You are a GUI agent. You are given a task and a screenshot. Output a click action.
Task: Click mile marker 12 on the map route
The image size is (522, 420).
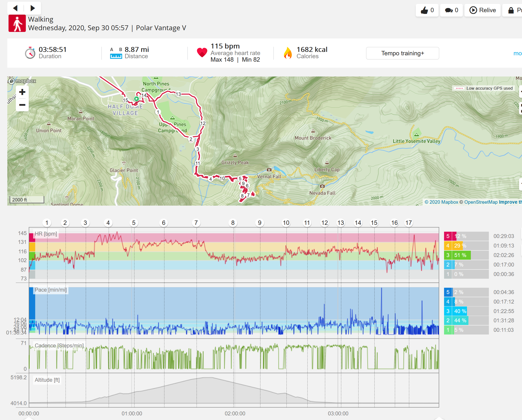[203, 123]
